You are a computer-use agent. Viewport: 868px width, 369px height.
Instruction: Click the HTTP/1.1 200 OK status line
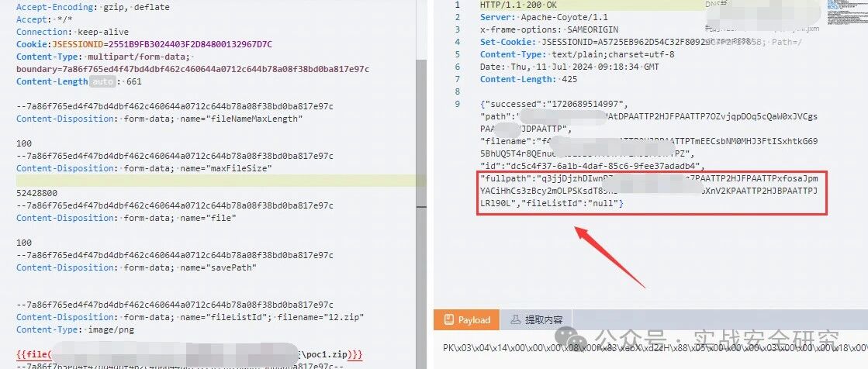[518, 5]
